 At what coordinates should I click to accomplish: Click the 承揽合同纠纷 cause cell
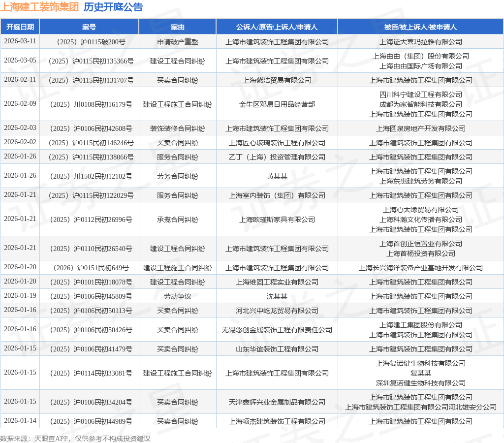tap(177, 220)
